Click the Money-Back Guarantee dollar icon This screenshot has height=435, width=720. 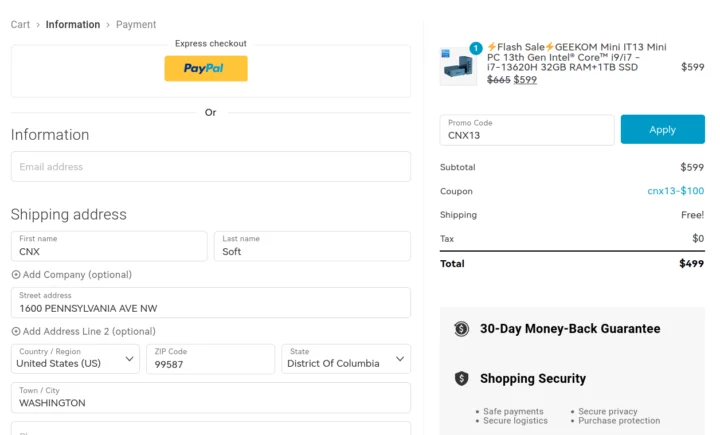461,329
